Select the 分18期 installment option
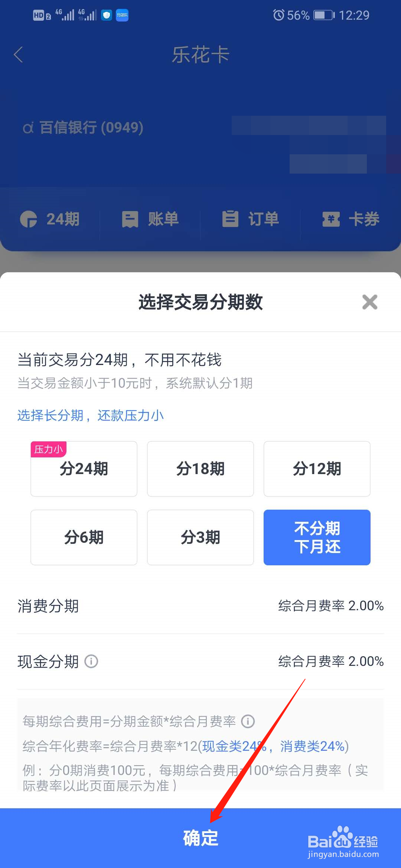The image size is (401, 868). 200,469
